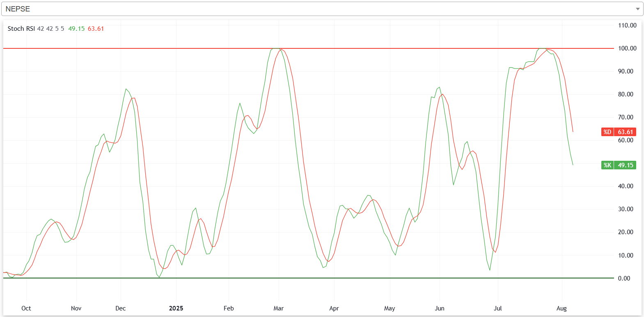Image resolution: width=644 pixels, height=317 pixels.
Task: Select the green 49.15 legend value
Action: tap(76, 29)
